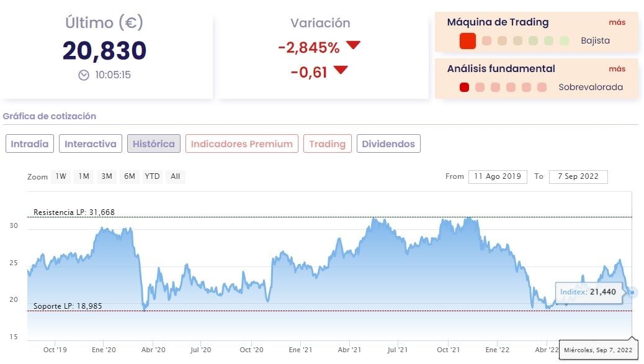Select the Histórica chart tab
The width and height of the screenshot is (644, 364).
[x=154, y=144]
